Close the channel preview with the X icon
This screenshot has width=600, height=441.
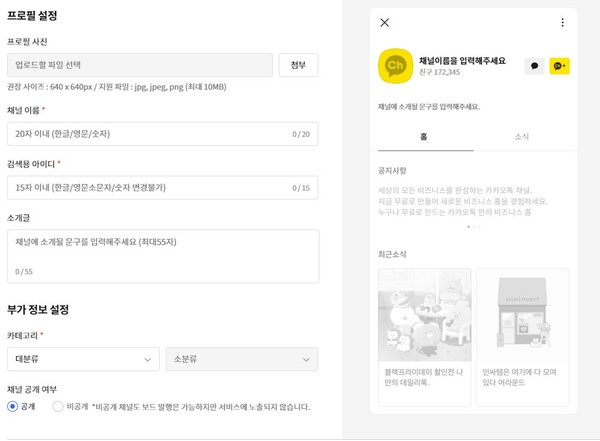point(385,23)
